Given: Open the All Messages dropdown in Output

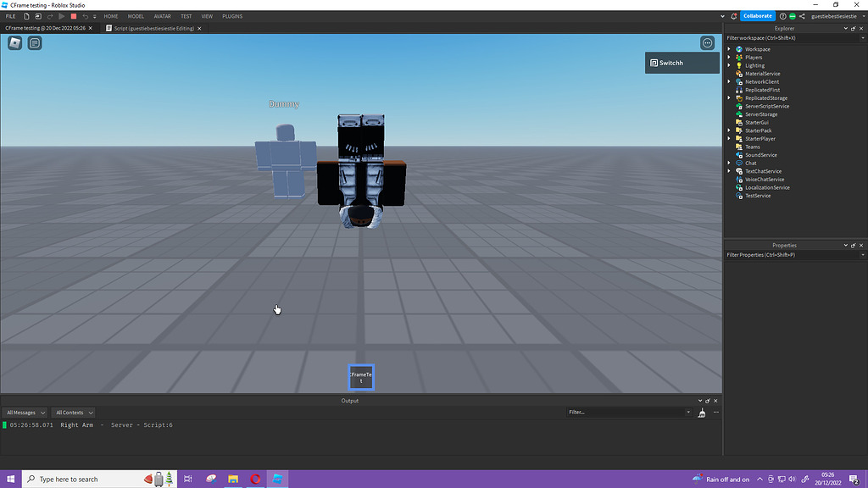Looking at the screenshot, I should (25, 413).
